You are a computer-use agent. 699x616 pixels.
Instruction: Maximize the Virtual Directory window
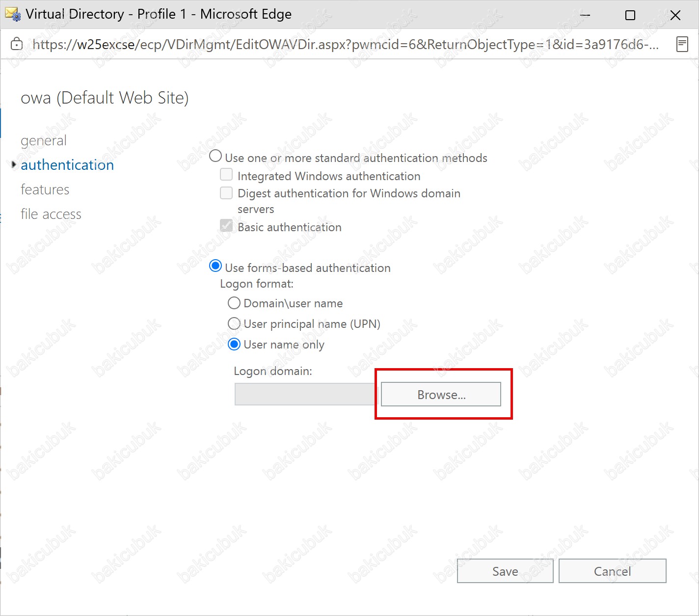630,15
